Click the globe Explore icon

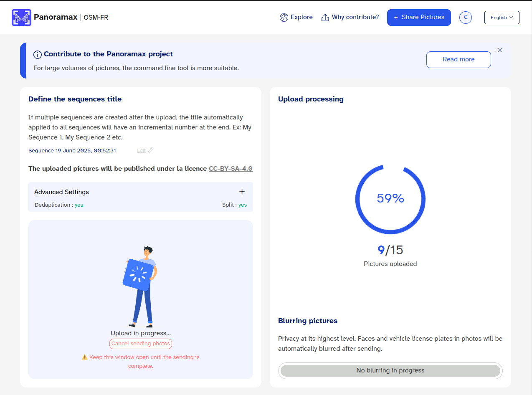click(x=284, y=18)
